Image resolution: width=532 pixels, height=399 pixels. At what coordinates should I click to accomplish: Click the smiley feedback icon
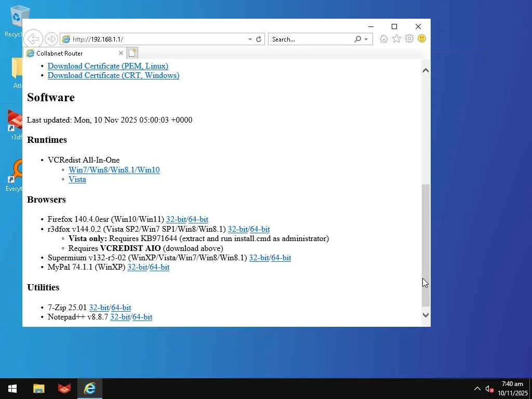pyautogui.click(x=422, y=38)
